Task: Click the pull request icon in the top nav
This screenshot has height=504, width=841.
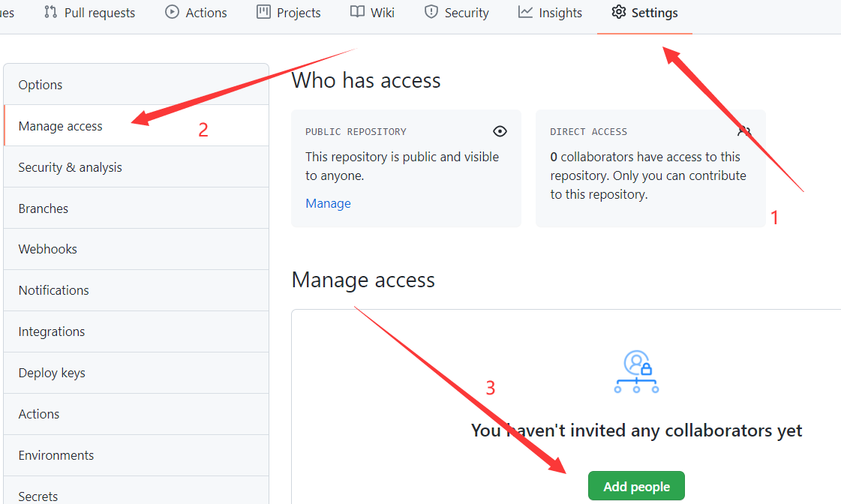Action: 50,12
